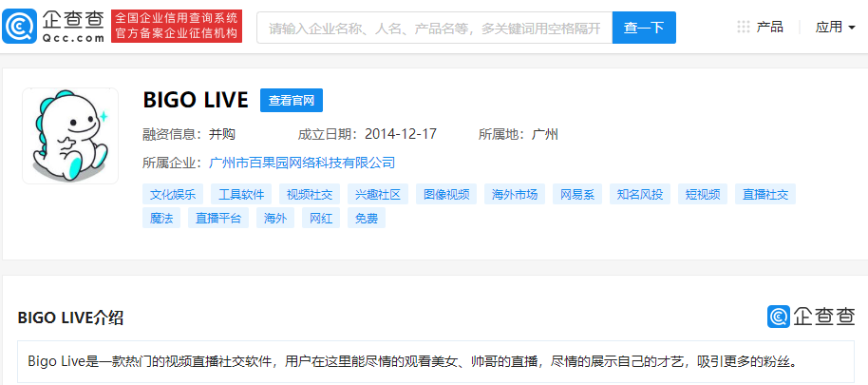The image size is (868, 385).
Task: Select the 知名风投 tag
Action: click(x=640, y=195)
